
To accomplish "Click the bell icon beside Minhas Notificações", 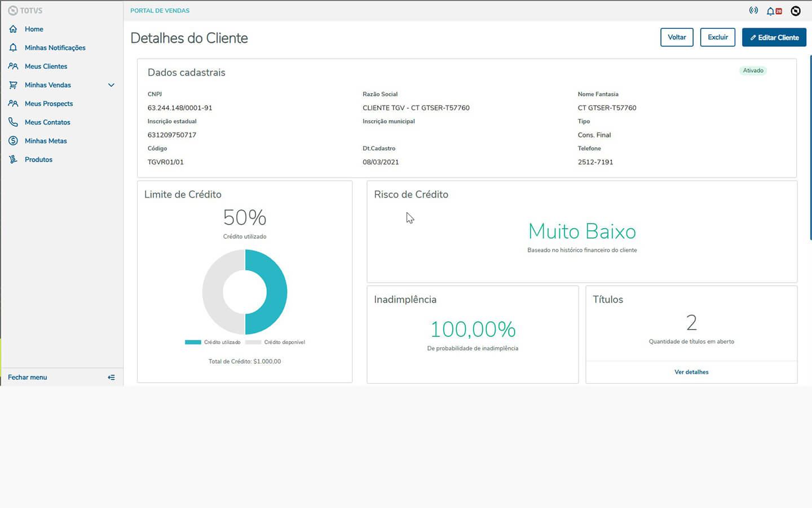I will 13,47.
